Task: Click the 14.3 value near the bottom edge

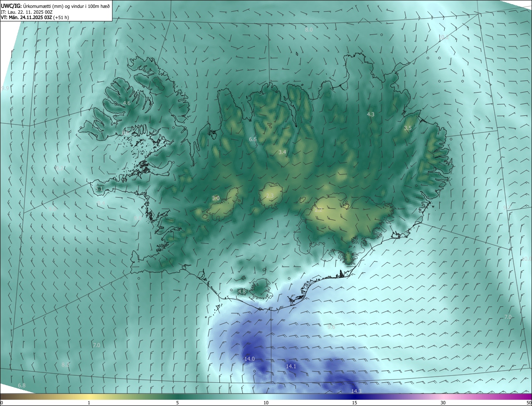Action: pyautogui.click(x=356, y=391)
